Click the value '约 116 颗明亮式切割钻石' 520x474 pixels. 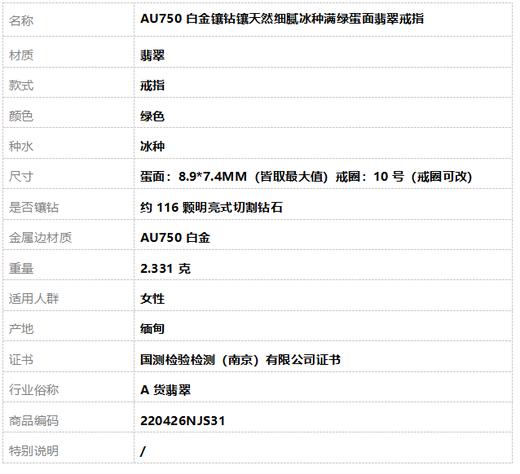pos(211,207)
